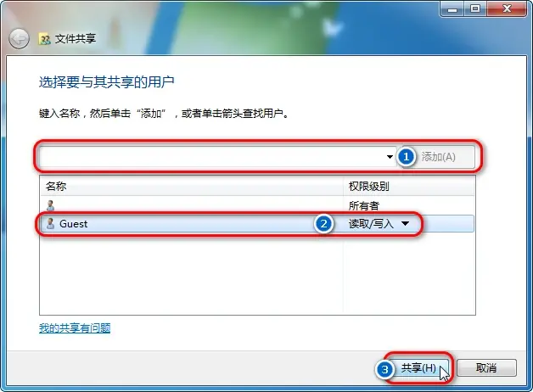The height and width of the screenshot is (392, 533).
Task: Click the 取消 button
Action: click(x=486, y=368)
